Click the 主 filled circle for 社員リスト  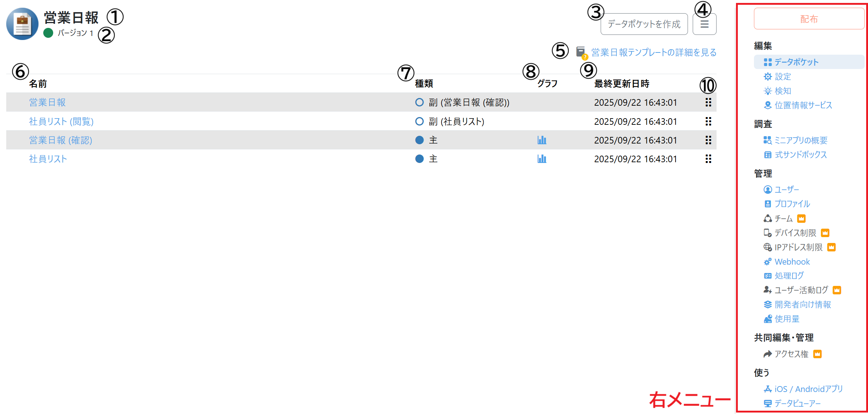tap(419, 159)
